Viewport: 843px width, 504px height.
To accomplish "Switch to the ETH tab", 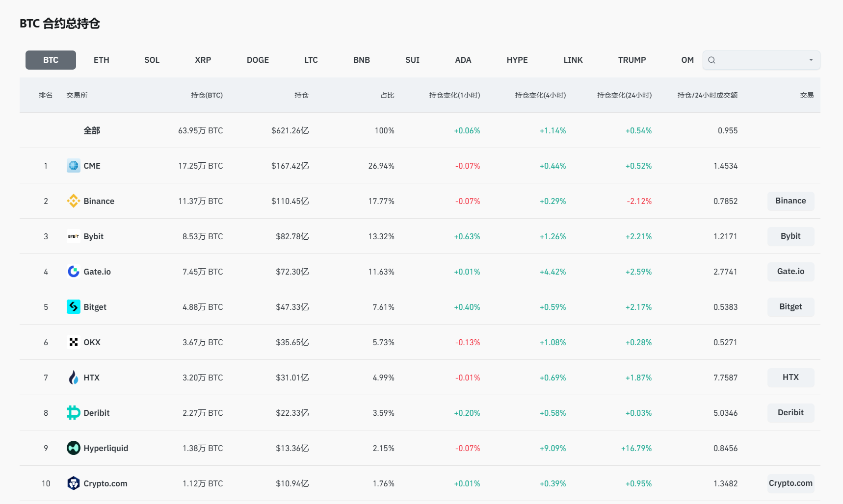I will coord(102,60).
